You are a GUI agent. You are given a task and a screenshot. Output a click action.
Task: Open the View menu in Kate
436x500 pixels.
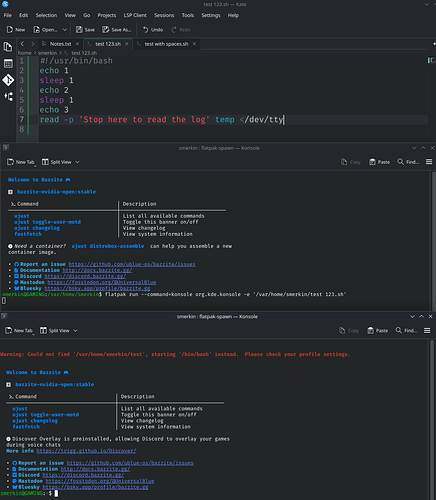coord(70,15)
